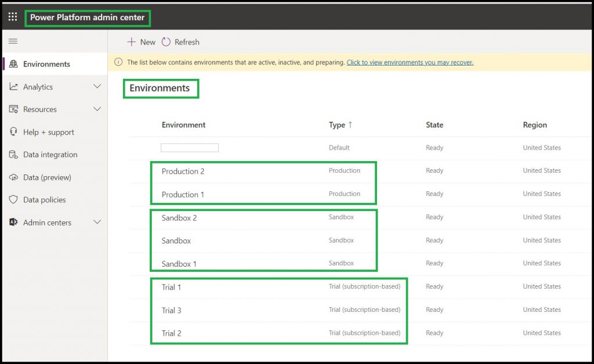Select the Sandbox 1 environment
The width and height of the screenshot is (594, 364).
pos(179,264)
